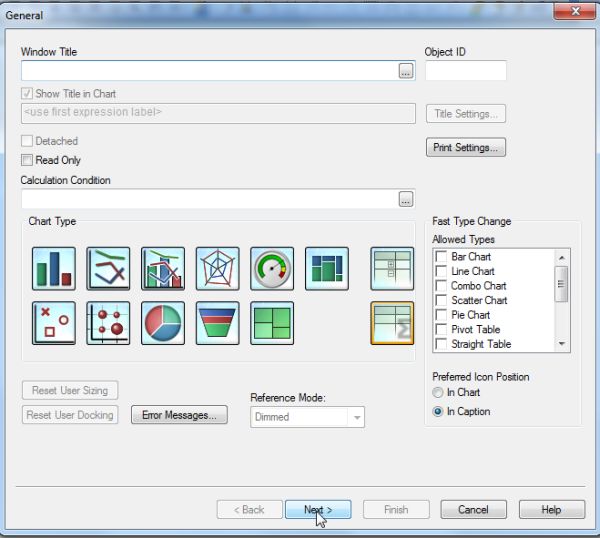Go to the Next page
Viewport: 600px width, 538px height.
coord(318,510)
